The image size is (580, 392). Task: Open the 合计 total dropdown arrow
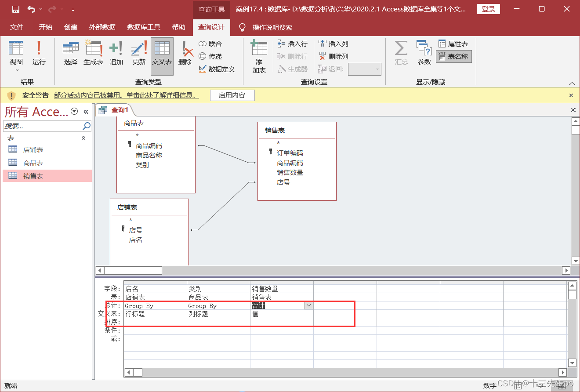click(308, 305)
